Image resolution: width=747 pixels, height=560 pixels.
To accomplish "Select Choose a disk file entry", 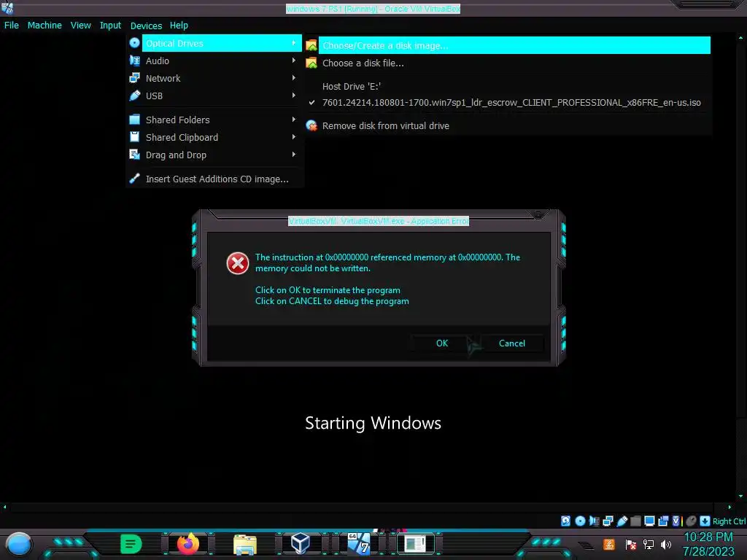I will tap(508, 63).
